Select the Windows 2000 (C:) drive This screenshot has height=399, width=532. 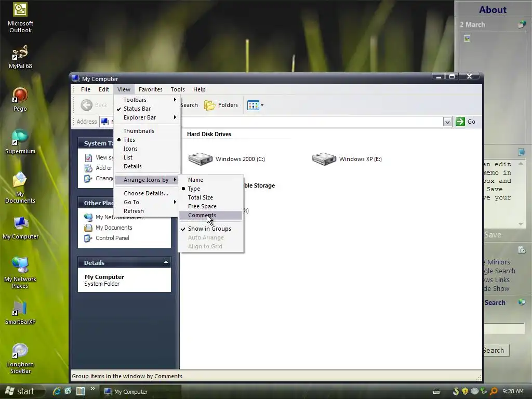tap(227, 159)
